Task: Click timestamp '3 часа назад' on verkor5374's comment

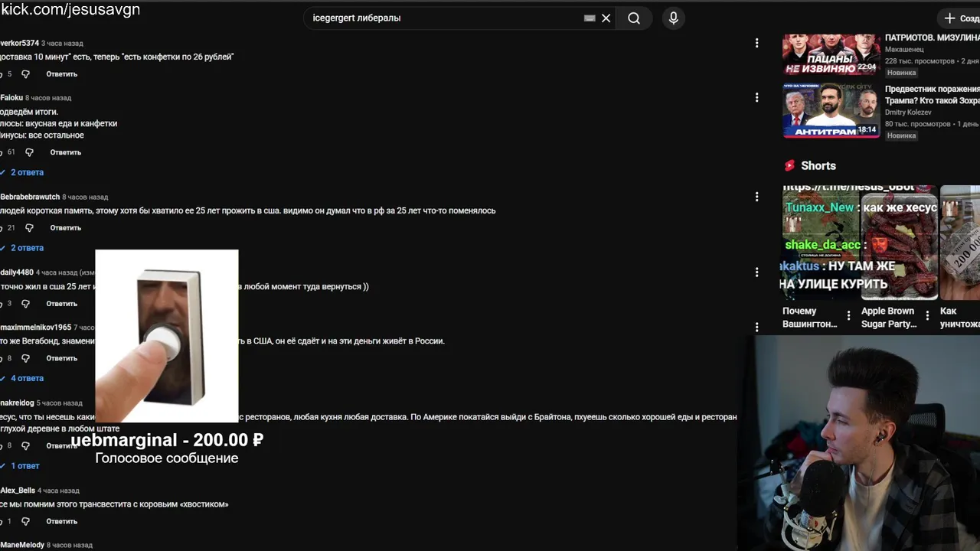Action: pos(62,43)
